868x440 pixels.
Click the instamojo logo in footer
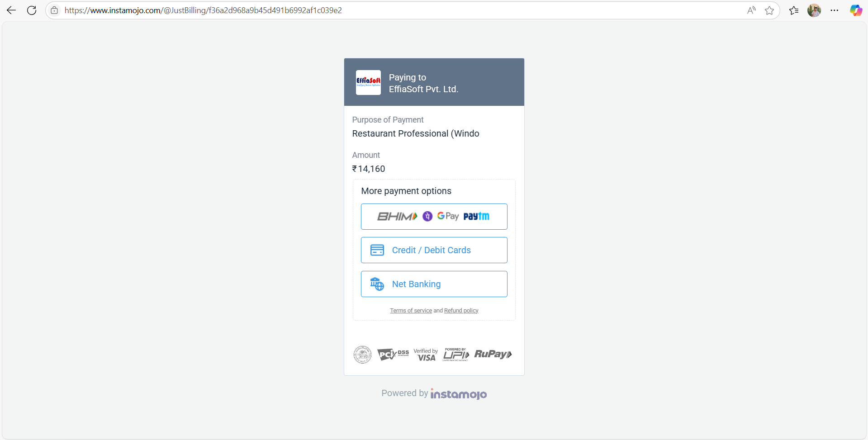click(x=459, y=394)
